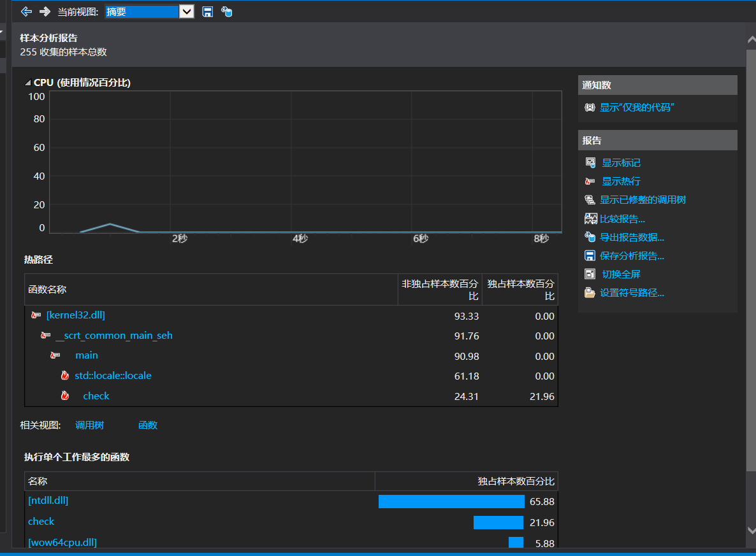Click the 显示热行 flame icon
This screenshot has width=756, height=556.
point(590,182)
